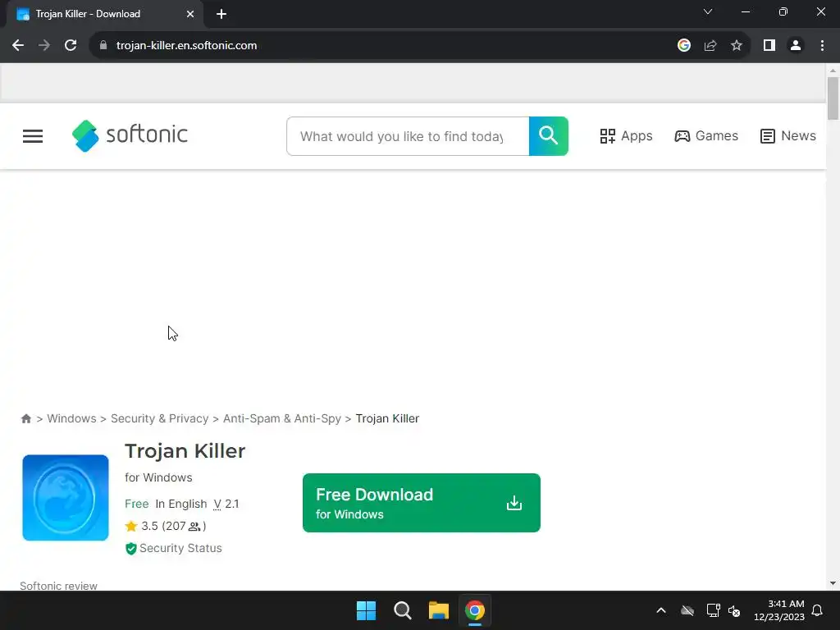
Task: Open the Windows Start menu
Action: coord(367,610)
